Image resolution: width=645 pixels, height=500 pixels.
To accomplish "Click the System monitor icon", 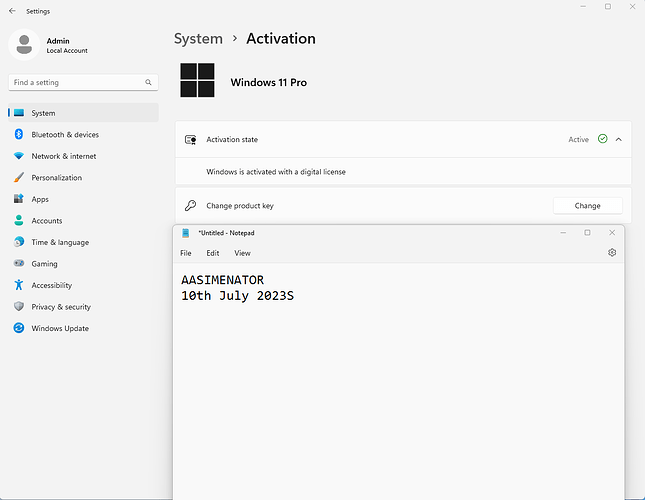I will tap(19, 113).
